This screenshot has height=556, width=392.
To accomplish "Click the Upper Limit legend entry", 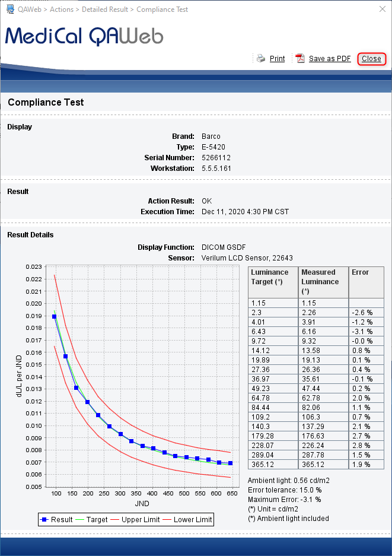I will pyautogui.click(x=135, y=519).
